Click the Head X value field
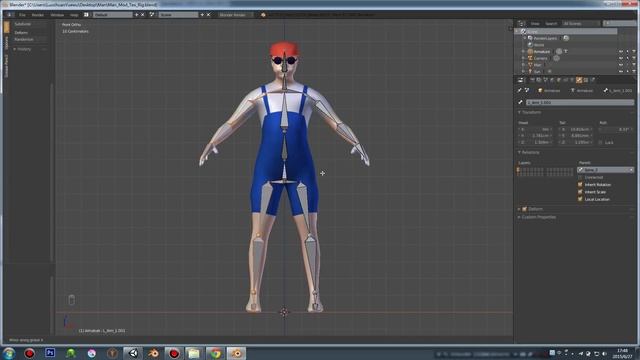This screenshot has height=360, width=640. pos(535,129)
